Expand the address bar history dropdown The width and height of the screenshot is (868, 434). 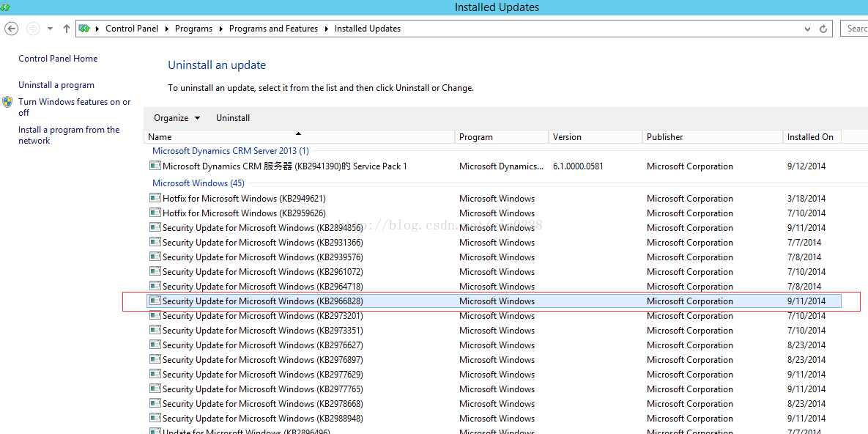(x=807, y=29)
